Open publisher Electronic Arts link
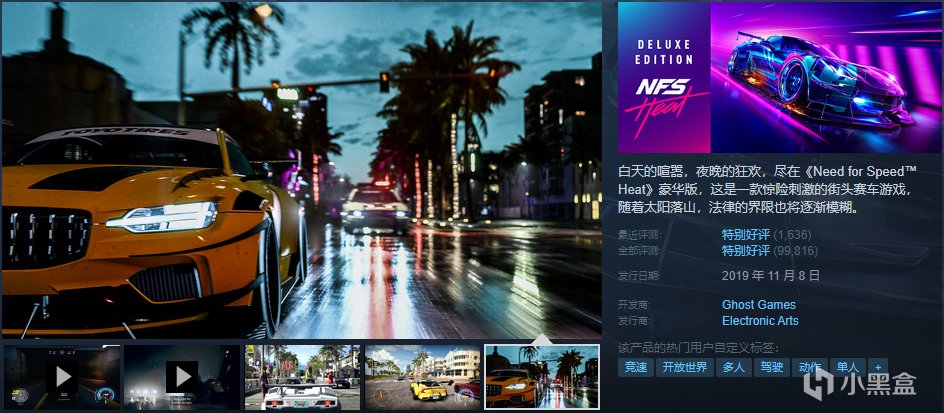The width and height of the screenshot is (944, 413). (x=760, y=321)
